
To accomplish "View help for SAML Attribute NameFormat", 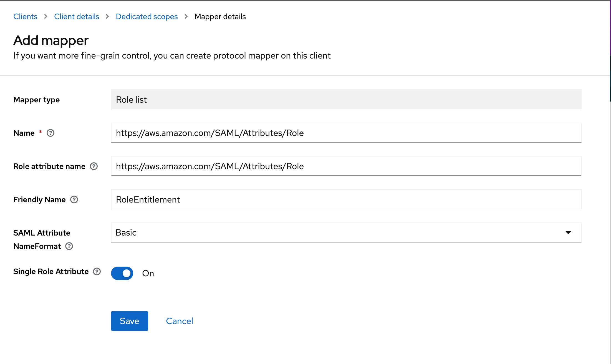I will (x=69, y=246).
